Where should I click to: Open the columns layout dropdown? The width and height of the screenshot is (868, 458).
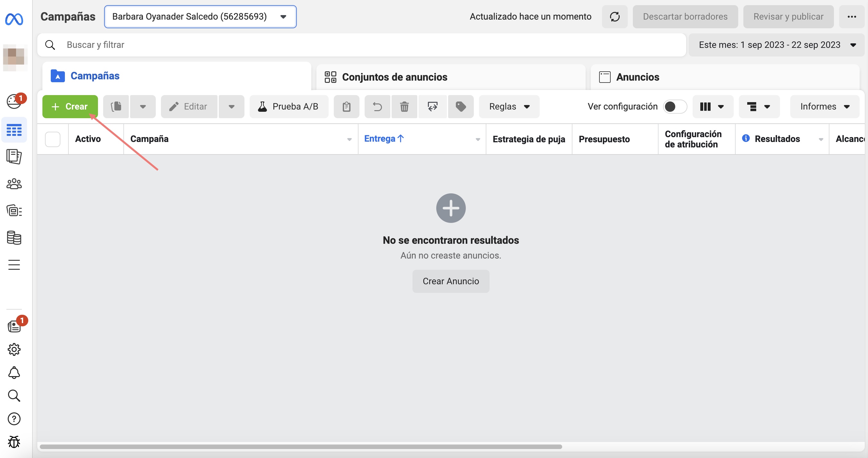pyautogui.click(x=712, y=107)
